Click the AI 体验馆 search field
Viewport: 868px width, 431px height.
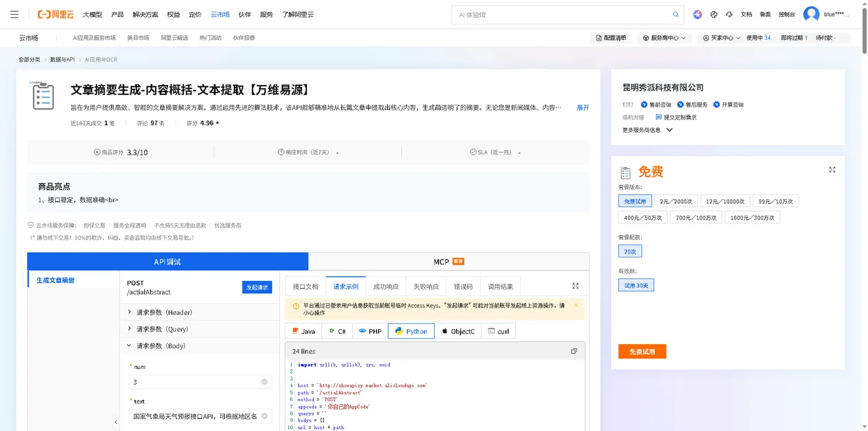tap(561, 14)
